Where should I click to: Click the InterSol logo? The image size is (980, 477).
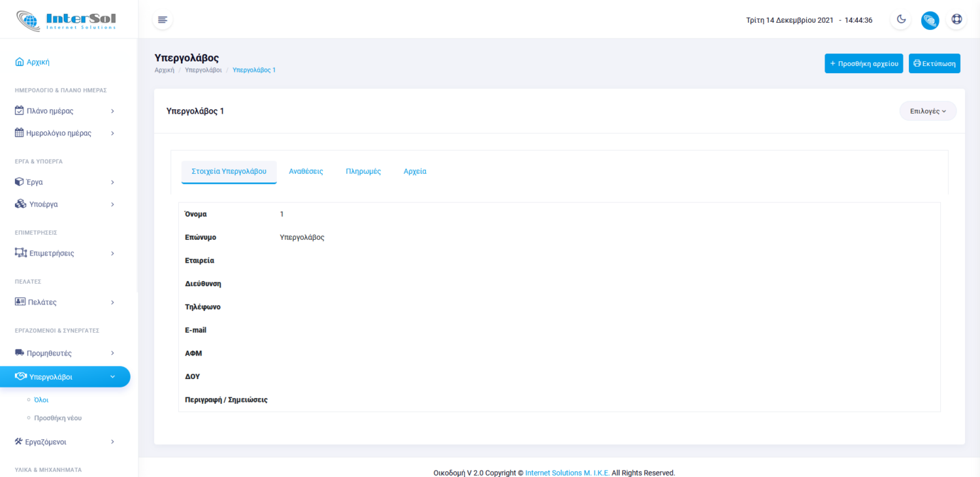66,20
